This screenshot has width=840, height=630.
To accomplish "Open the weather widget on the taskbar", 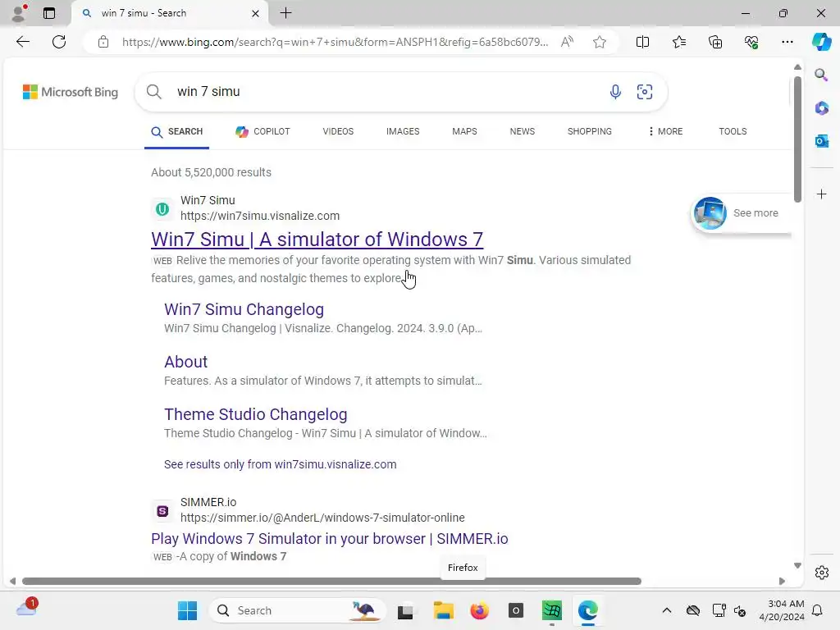I will pos(27,608).
